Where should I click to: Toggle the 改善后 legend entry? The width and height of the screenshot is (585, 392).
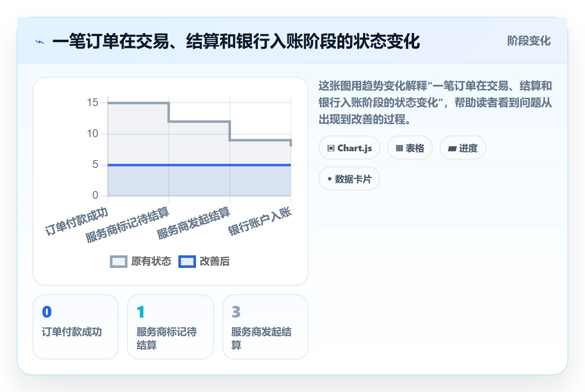point(204,262)
